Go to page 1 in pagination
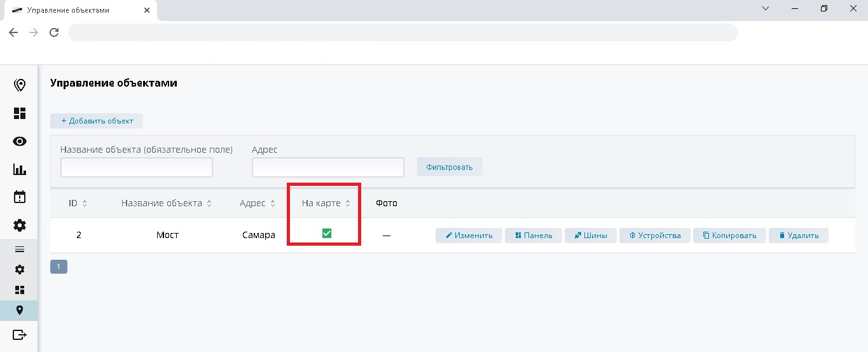This screenshot has height=352, width=868. (x=59, y=267)
